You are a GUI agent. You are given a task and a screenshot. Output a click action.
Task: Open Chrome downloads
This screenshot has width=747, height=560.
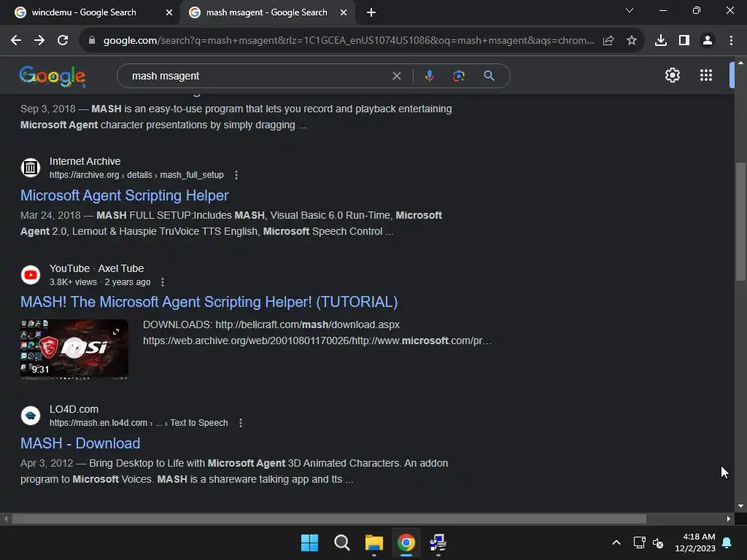(661, 41)
